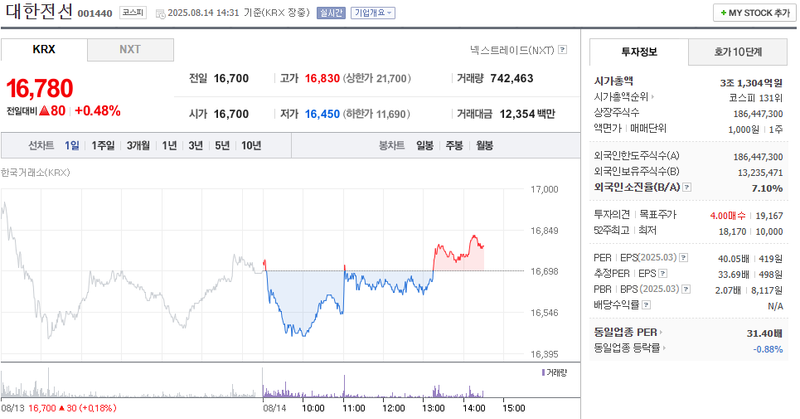The height and width of the screenshot is (419, 800).
Task: Click the help icon next to PER EPS(2025.03)
Action: tap(684, 258)
